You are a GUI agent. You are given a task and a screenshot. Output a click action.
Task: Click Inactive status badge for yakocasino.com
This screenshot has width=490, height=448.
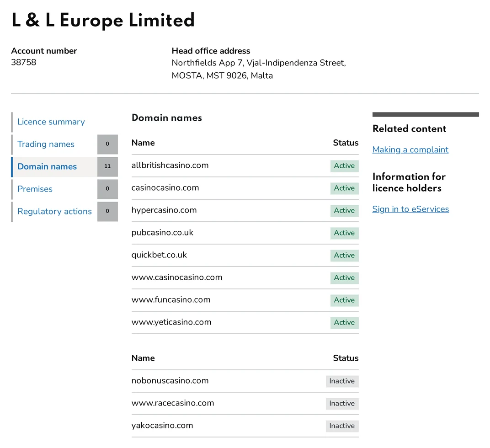pyautogui.click(x=342, y=426)
